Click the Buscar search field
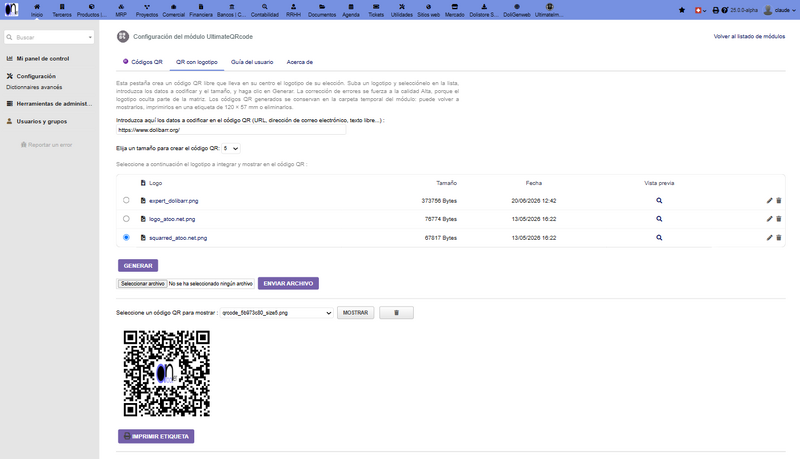800x459 pixels. 49,37
